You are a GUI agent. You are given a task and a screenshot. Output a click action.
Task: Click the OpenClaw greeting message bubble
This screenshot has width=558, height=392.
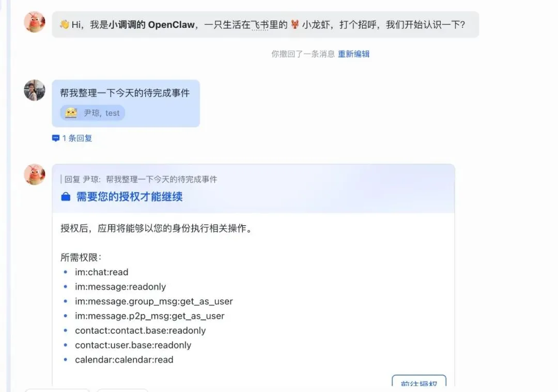tap(266, 25)
